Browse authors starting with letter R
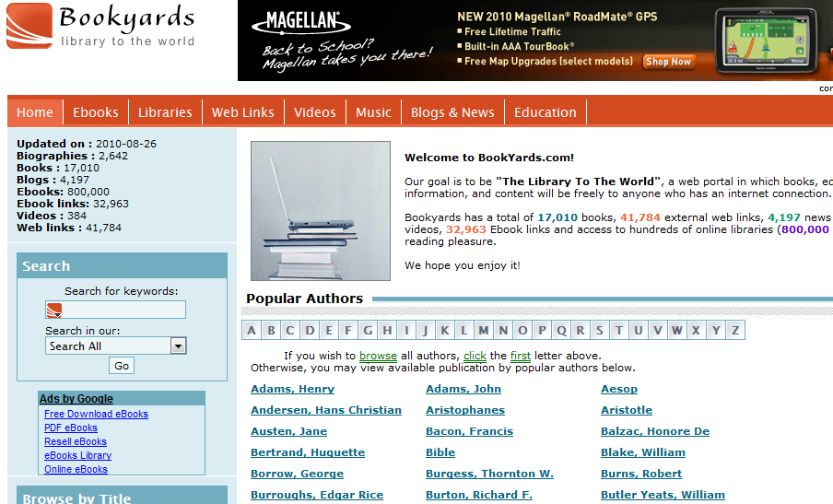This screenshot has height=504, width=833. [581, 330]
